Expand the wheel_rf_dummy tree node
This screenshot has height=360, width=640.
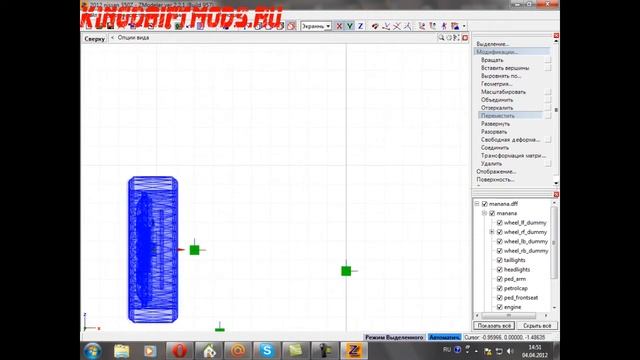pos(492,232)
